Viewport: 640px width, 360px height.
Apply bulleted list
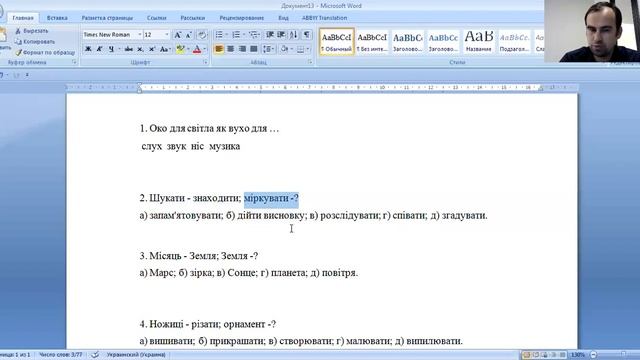[x=219, y=35]
